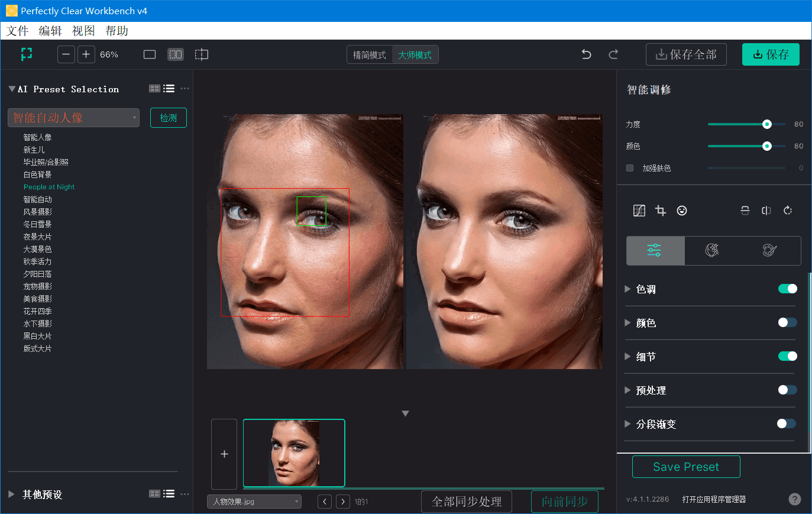Flip the image vertically
The width and height of the screenshot is (812, 514).
pyautogui.click(x=745, y=210)
